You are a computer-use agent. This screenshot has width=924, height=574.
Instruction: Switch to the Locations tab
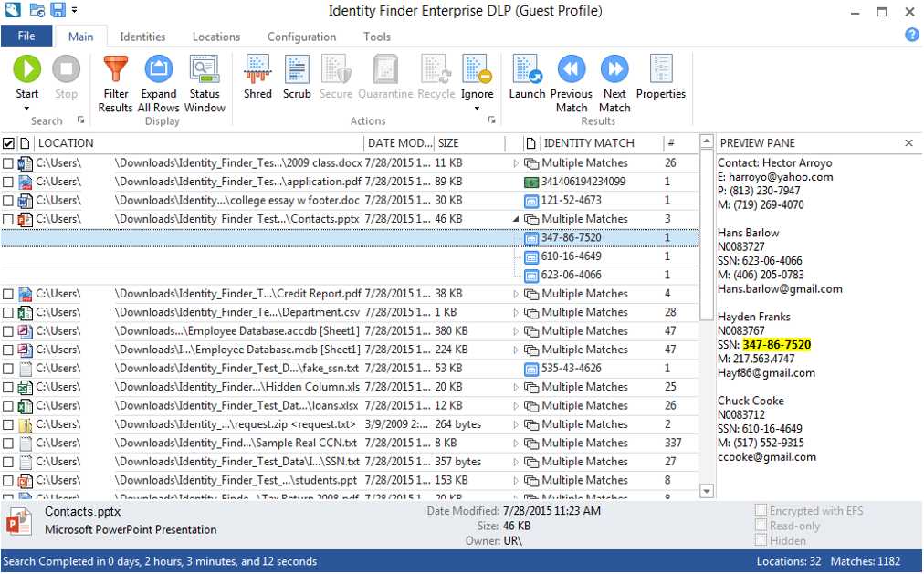pyautogui.click(x=216, y=37)
